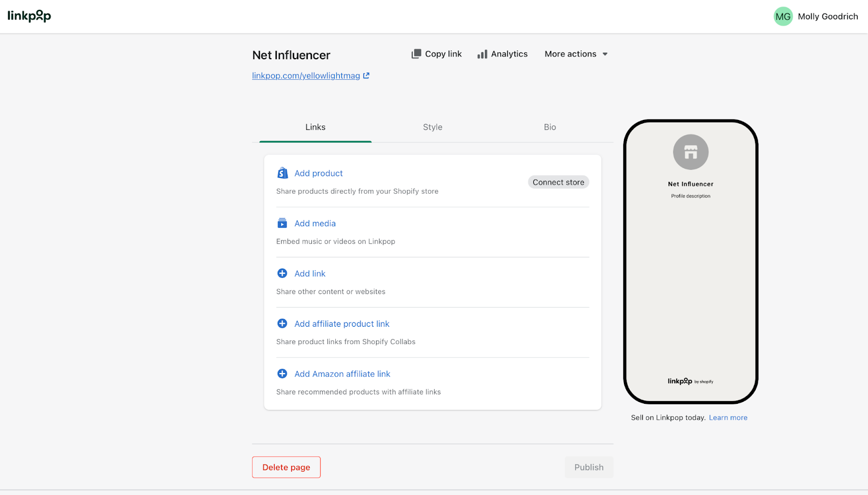The height and width of the screenshot is (495, 868).
Task: Select Add affiliate product link
Action: (342, 323)
